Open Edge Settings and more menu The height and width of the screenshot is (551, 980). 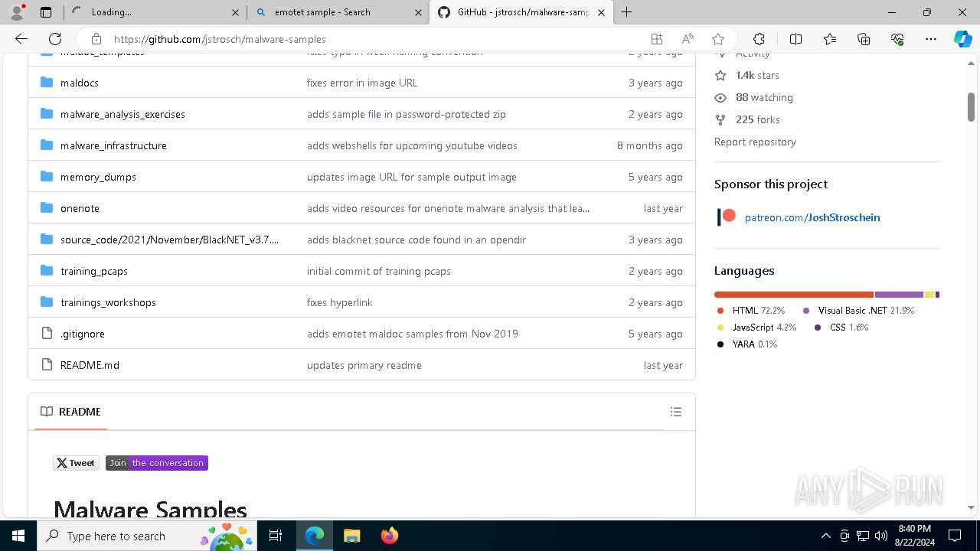[931, 39]
